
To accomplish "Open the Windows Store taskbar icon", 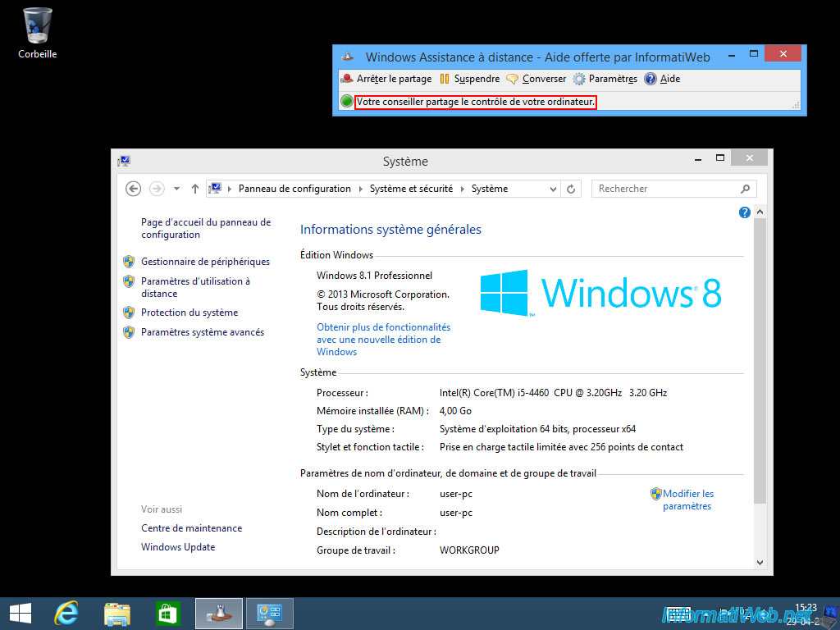I will tap(167, 614).
